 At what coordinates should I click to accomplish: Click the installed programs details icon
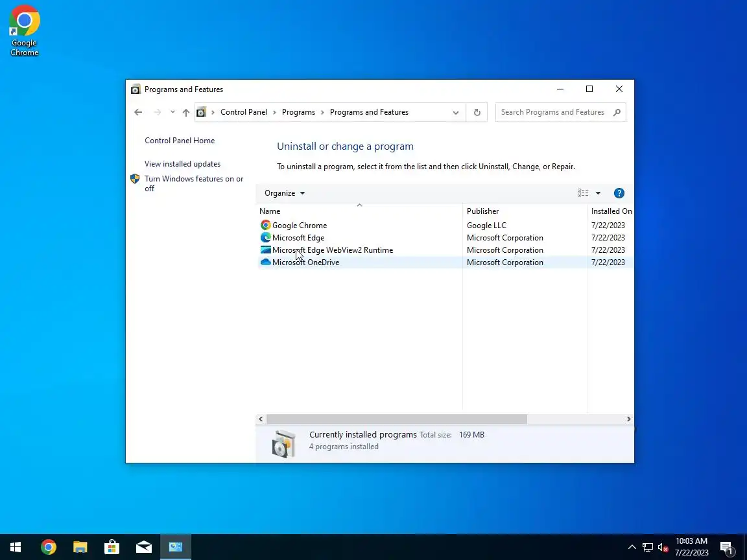click(283, 443)
